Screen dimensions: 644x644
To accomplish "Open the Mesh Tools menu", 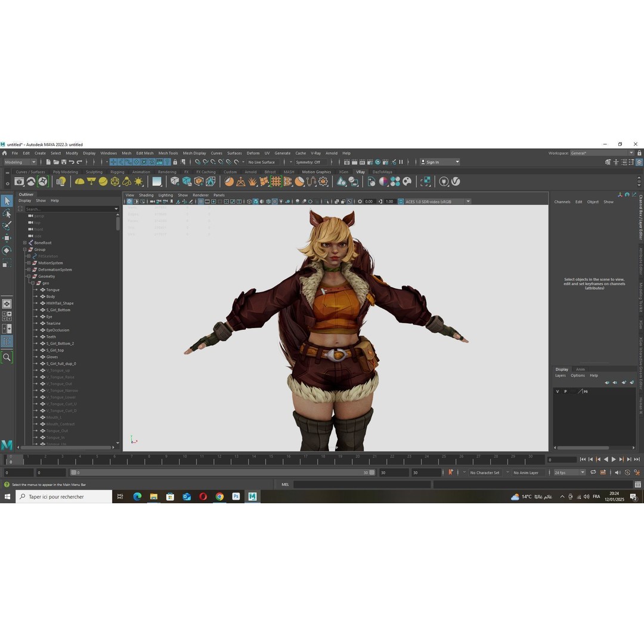I will point(168,153).
